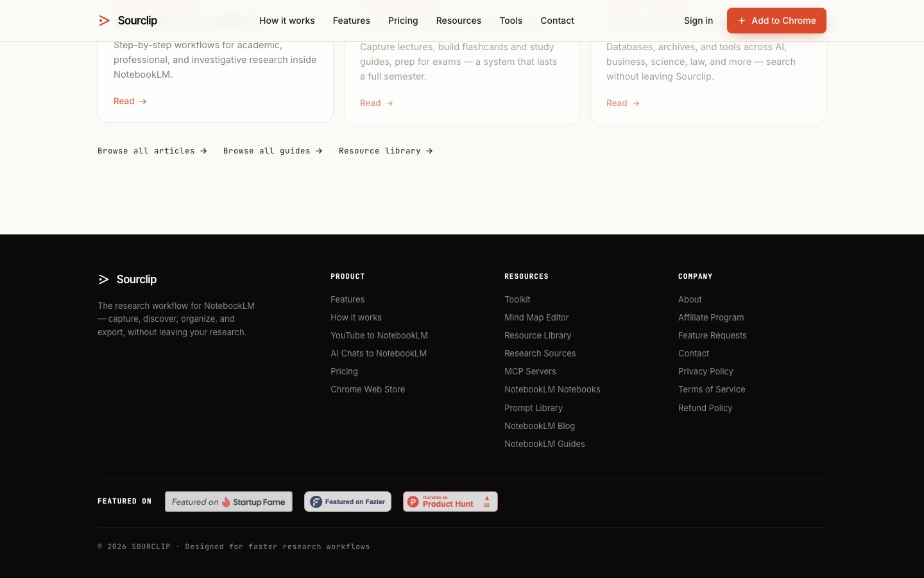Read the lectures and flashcards card
Viewport: 924px width, 578px height.
[377, 103]
